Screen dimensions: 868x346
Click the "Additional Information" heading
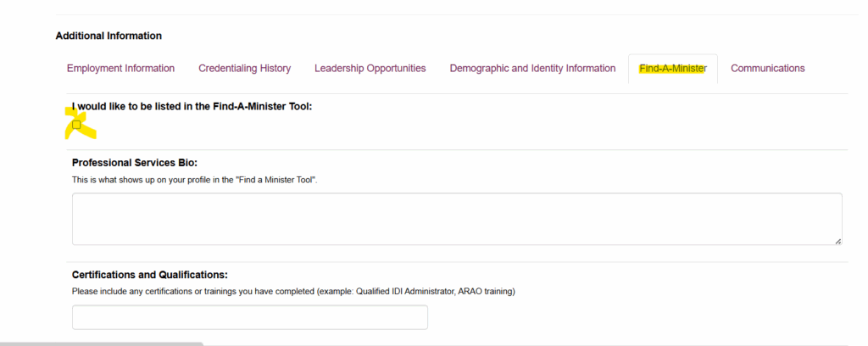coord(108,36)
